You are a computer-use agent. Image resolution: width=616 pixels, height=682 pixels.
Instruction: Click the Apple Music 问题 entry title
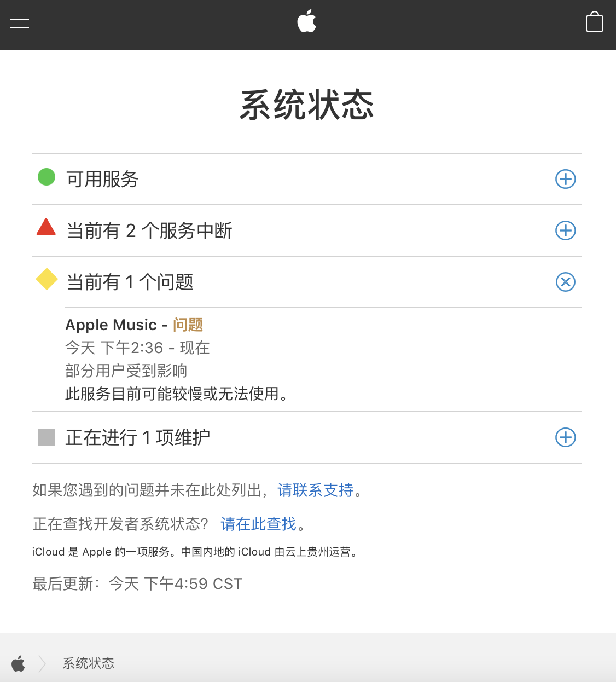click(x=134, y=325)
